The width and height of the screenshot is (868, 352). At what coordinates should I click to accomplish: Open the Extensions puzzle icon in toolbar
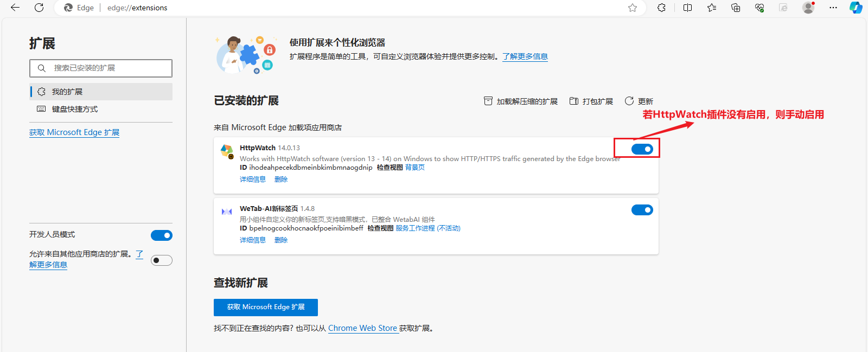pyautogui.click(x=661, y=8)
